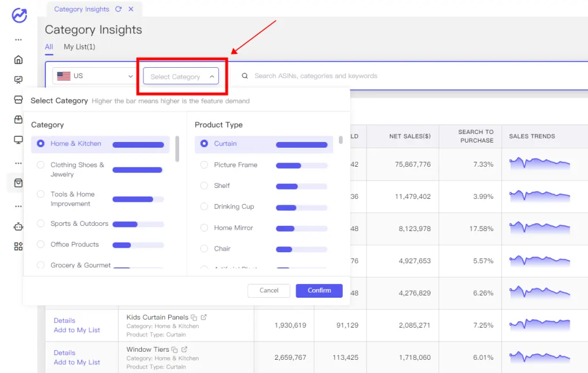Refresh the Category Insights tab
The height and width of the screenshot is (373, 588).
(x=118, y=9)
